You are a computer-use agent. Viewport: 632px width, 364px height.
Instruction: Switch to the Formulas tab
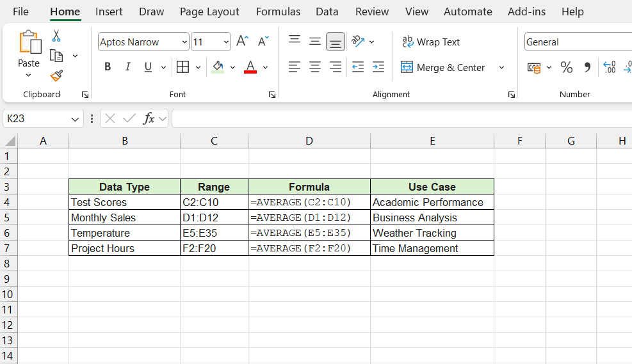[278, 12]
